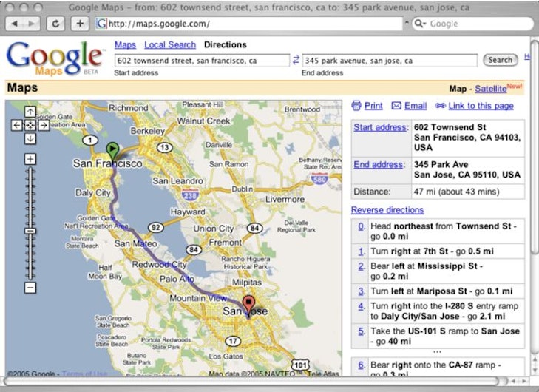
Task: Click the vertical page scrollbar
Action: (x=535, y=148)
